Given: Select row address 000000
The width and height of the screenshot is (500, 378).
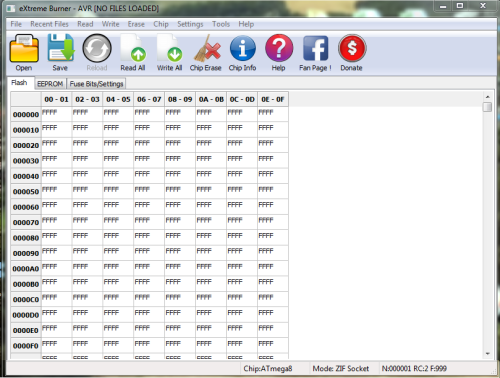Looking at the screenshot, I should (26, 115).
